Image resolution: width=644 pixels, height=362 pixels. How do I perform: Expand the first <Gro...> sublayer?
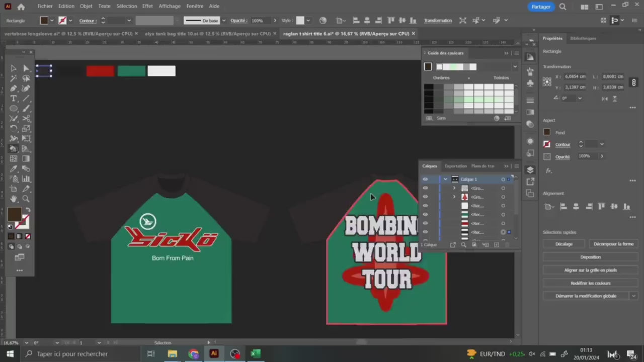[x=454, y=188]
